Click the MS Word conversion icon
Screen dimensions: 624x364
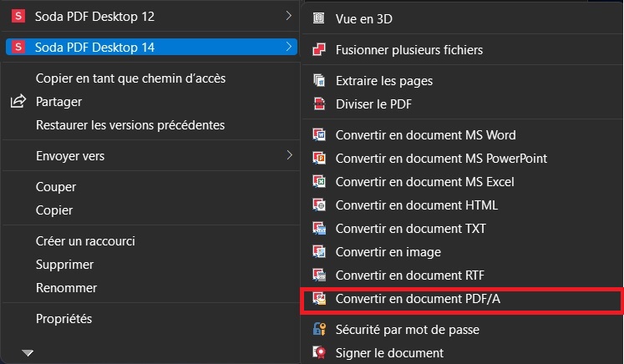319,135
